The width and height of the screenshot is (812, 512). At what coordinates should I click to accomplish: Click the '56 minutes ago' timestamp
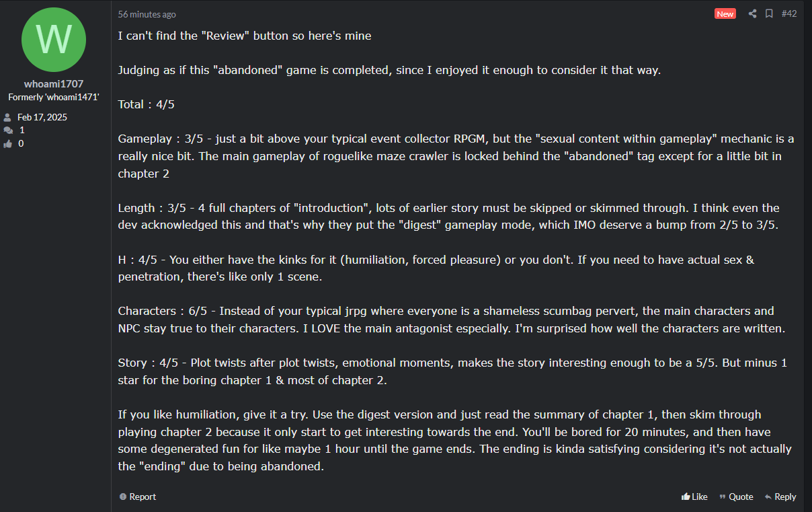(x=147, y=14)
